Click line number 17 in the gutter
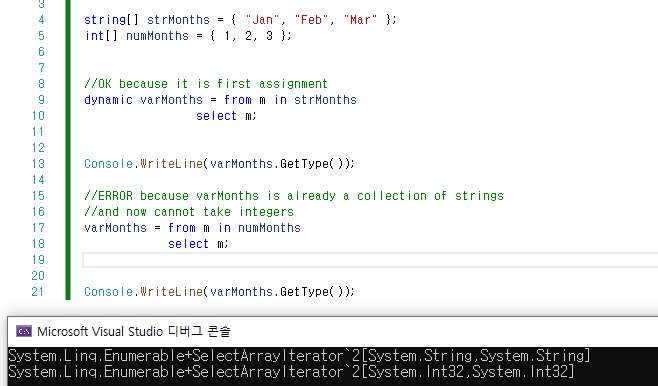Viewport: 658px width, 386px height. (x=38, y=228)
